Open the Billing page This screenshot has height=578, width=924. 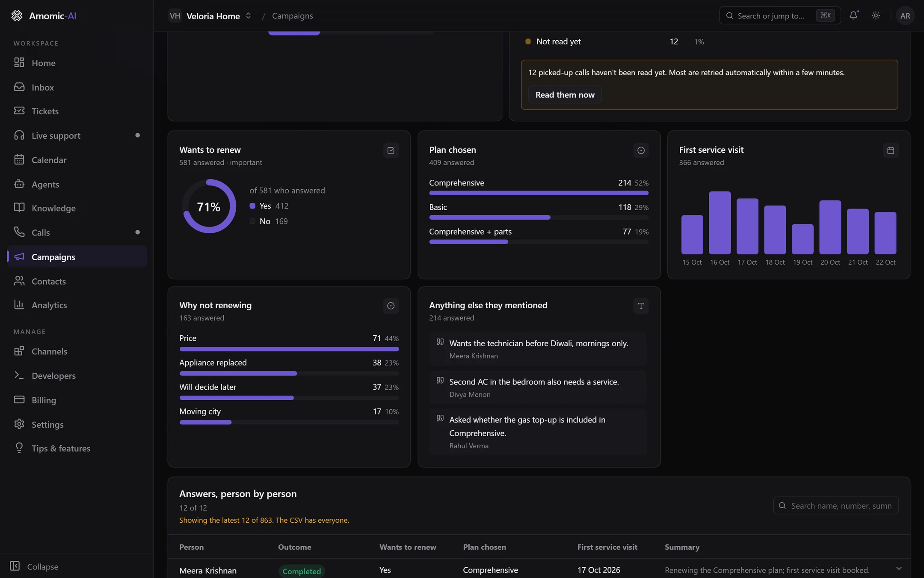(77, 400)
